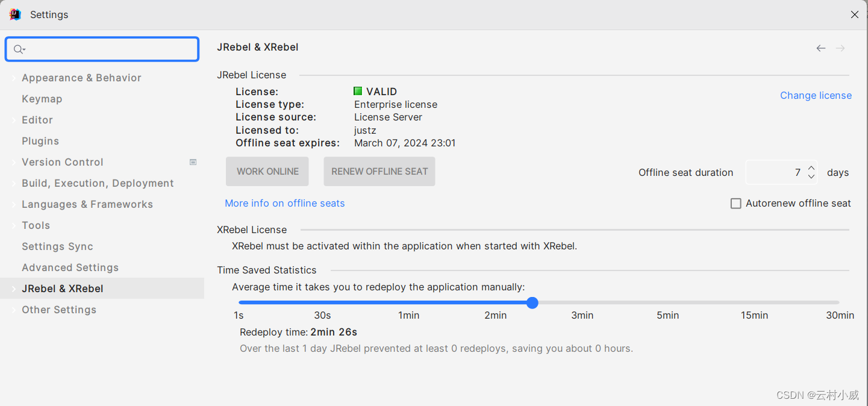
Task: Click the IntelliJ IDEA logo icon
Action: (x=15, y=14)
